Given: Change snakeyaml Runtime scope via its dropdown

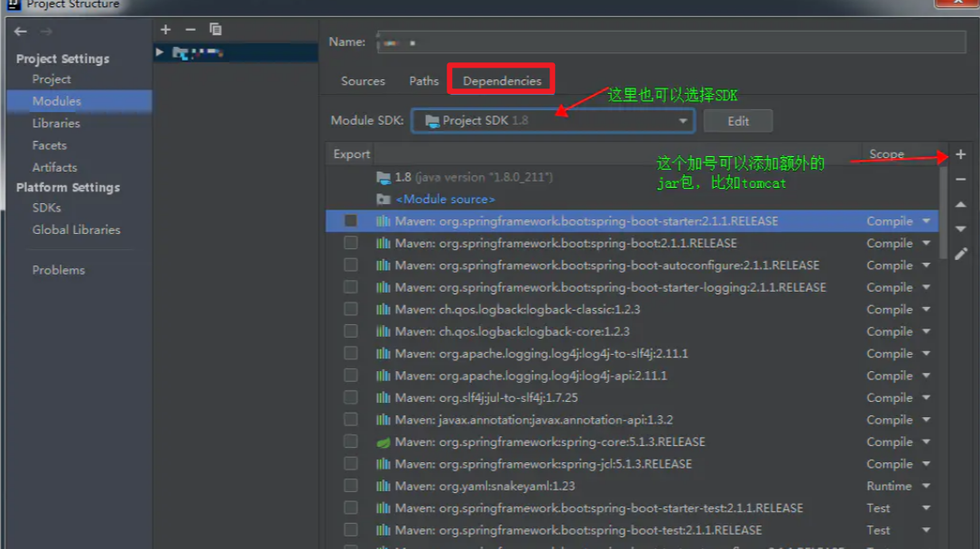Looking at the screenshot, I should (x=923, y=485).
